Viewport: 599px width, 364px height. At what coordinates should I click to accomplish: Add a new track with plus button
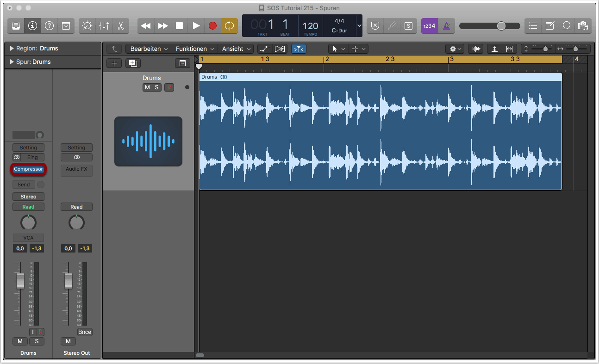[x=114, y=63]
